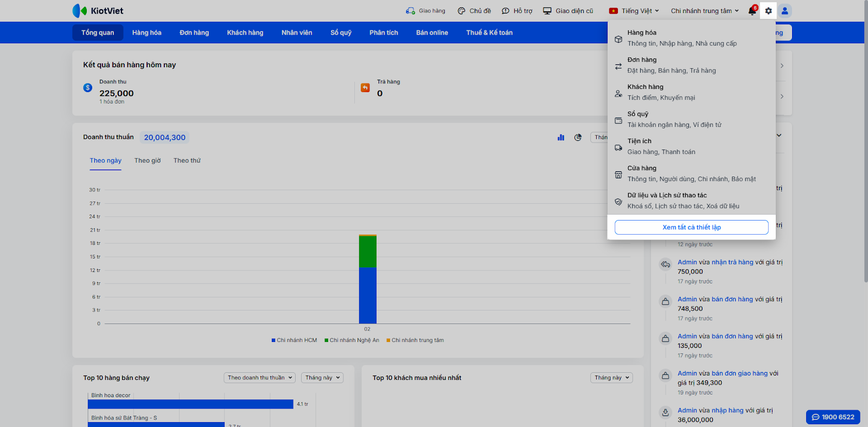868x427 pixels.
Task: Select the Theo giờ chart tab
Action: coord(148,161)
